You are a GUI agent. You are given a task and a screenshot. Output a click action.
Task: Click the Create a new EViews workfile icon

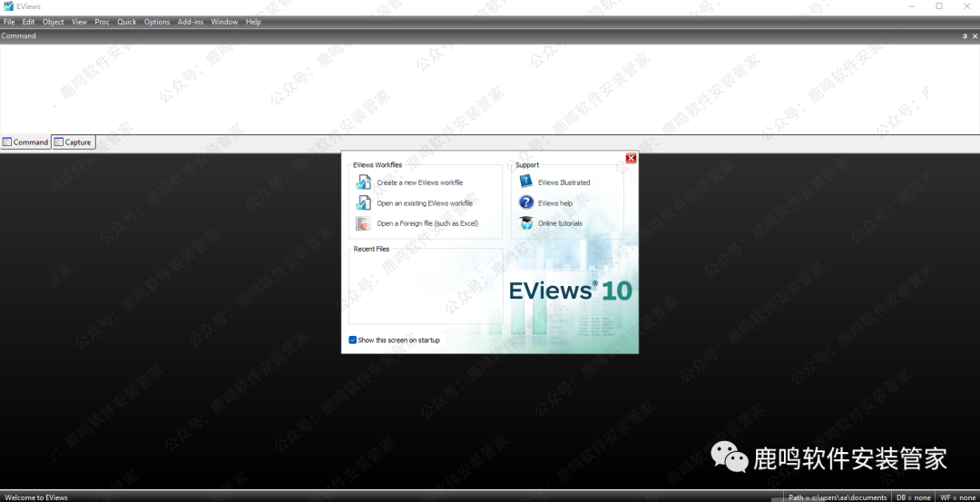[363, 182]
